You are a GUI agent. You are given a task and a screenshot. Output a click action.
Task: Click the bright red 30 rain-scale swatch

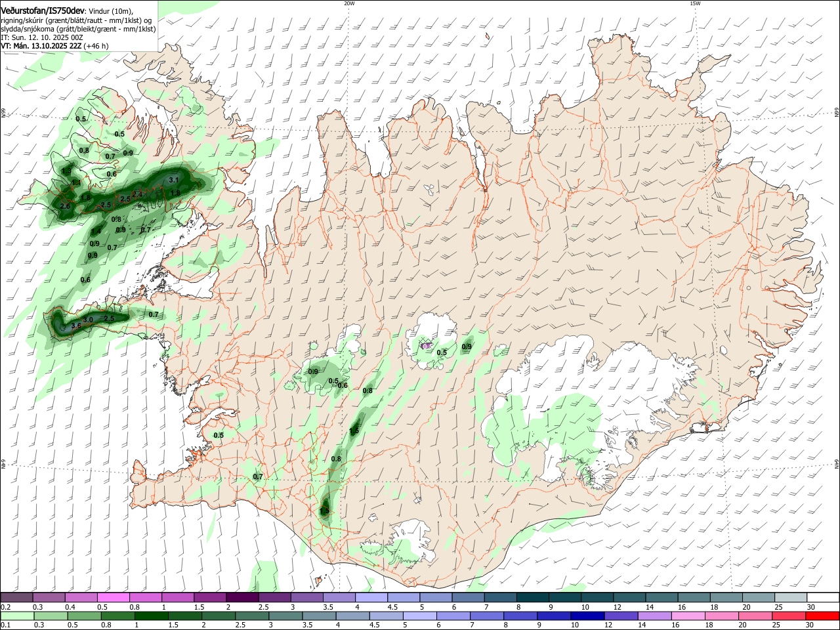(x=821, y=616)
